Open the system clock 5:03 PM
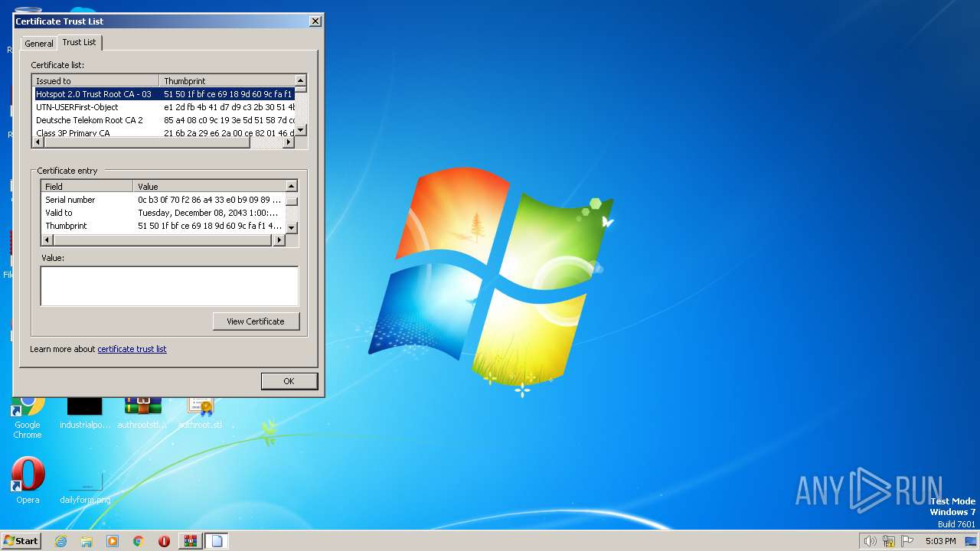980x551 pixels. tap(940, 541)
